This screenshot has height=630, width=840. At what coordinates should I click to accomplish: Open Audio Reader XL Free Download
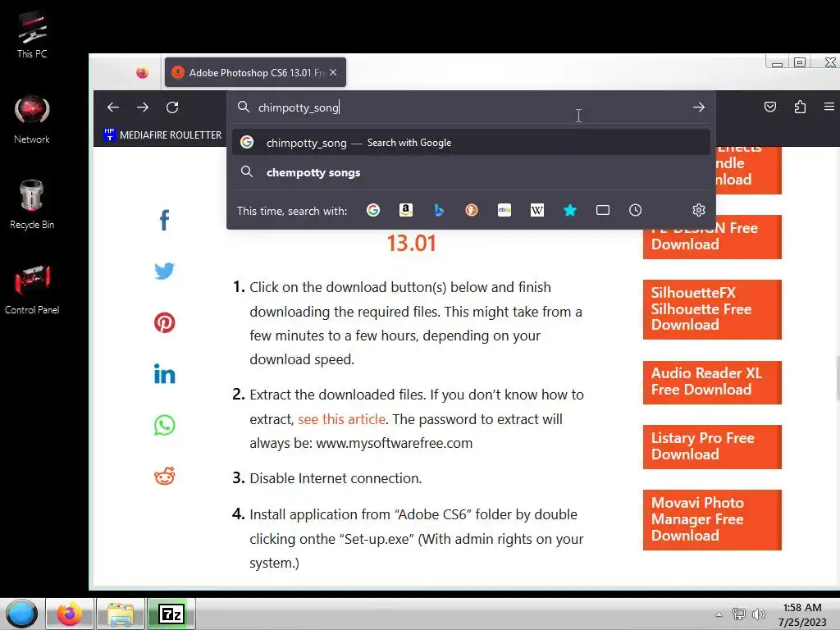tap(712, 382)
